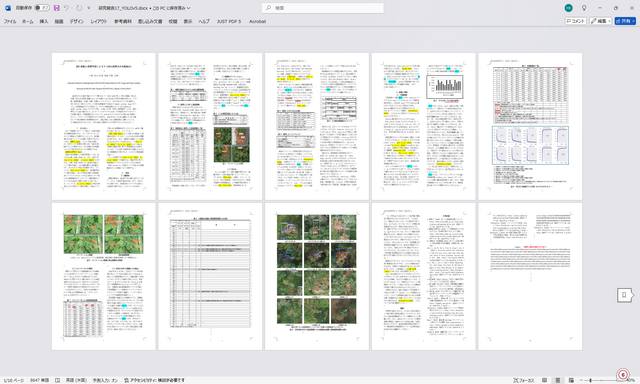The image size is (640, 384).
Task: Open the ファイル menu
Action: click(x=10, y=21)
